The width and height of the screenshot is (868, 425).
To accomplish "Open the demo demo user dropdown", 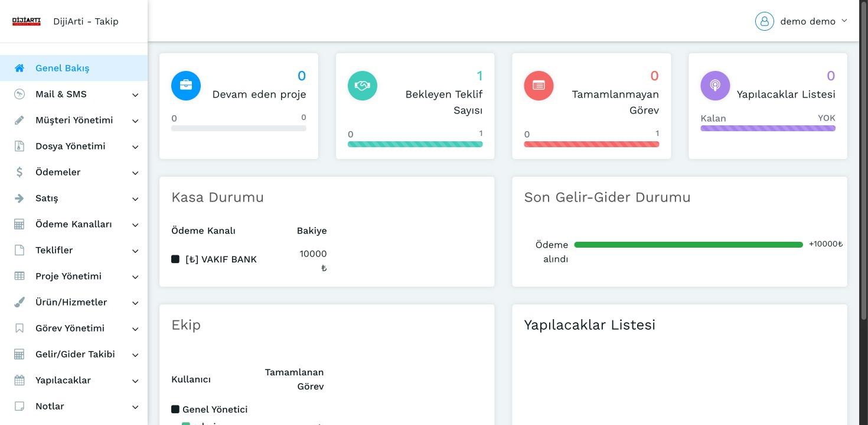I will tap(801, 21).
